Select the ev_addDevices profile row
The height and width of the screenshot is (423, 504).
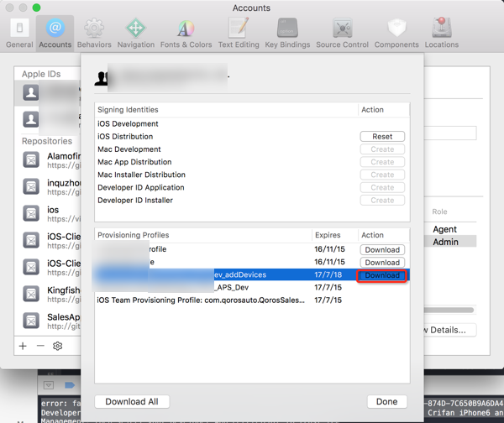tap(252, 275)
